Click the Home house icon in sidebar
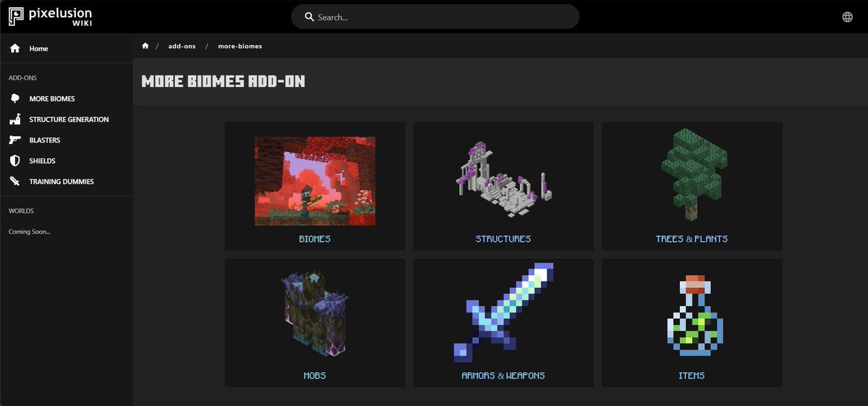Image resolution: width=868 pixels, height=406 pixels. click(x=14, y=48)
